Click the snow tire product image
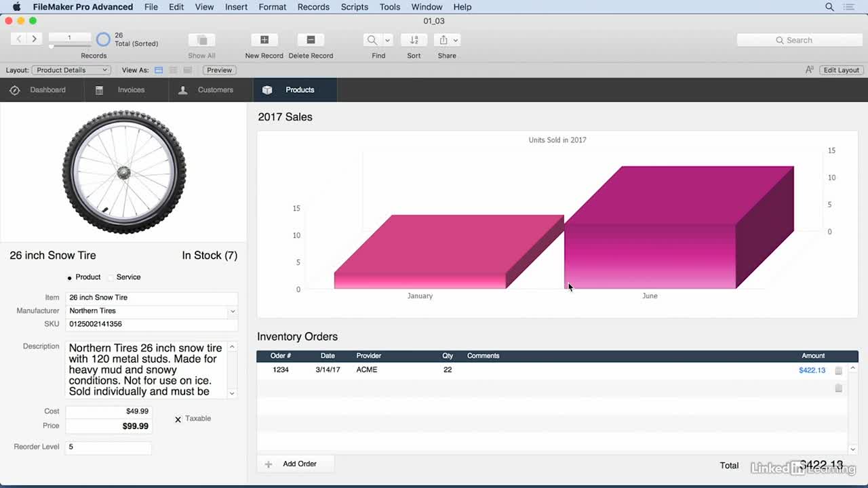This screenshot has width=868, height=488. (124, 172)
